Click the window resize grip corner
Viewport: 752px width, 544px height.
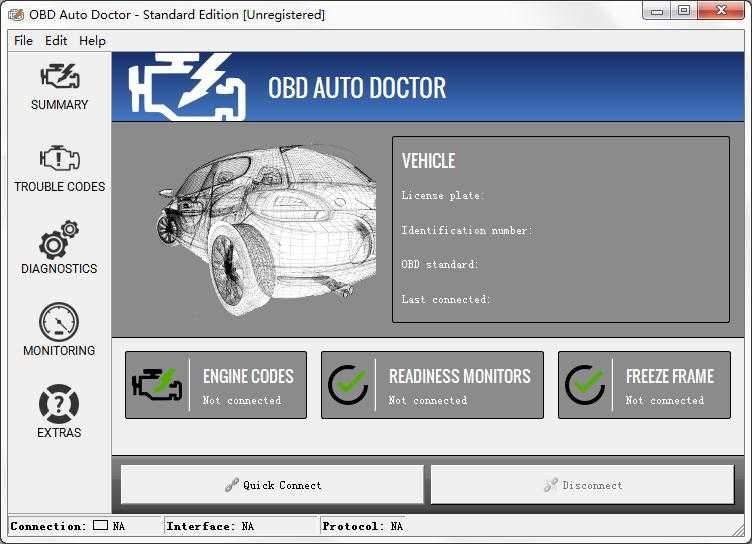[x=738, y=530]
